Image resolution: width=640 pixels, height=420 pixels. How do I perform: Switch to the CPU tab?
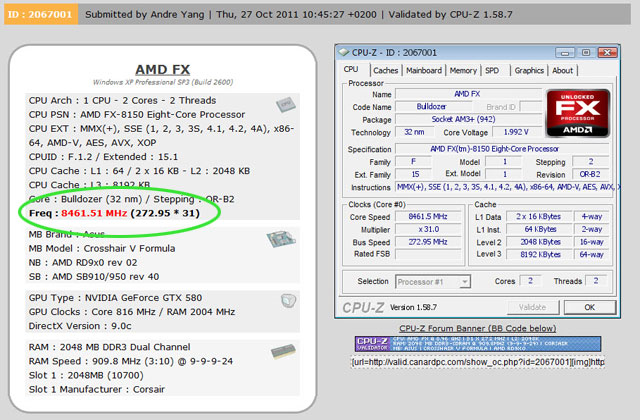tap(351, 69)
